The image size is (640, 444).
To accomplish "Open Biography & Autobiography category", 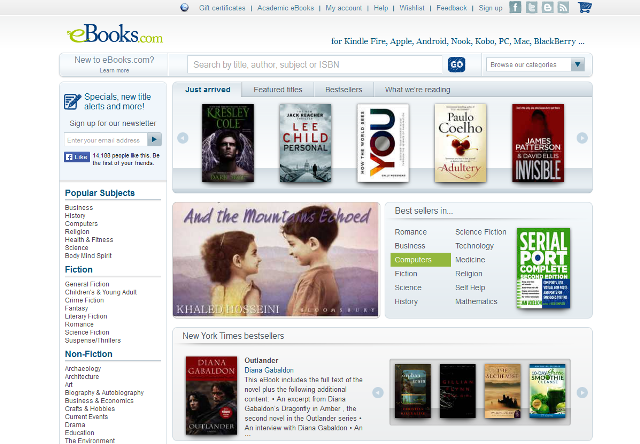I will (x=104, y=392).
